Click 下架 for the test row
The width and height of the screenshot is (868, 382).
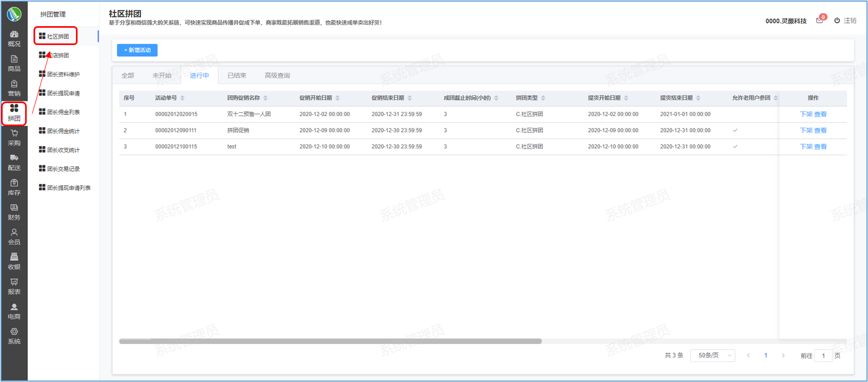click(806, 147)
